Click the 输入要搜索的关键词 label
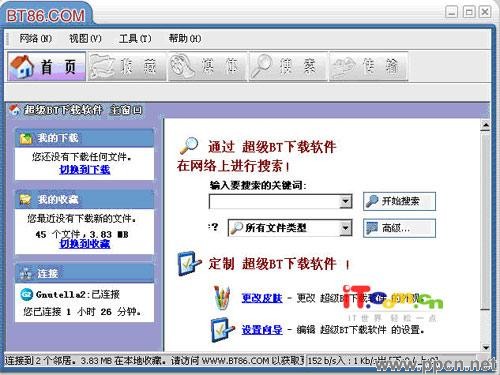The width and height of the screenshot is (500, 375). click(258, 185)
